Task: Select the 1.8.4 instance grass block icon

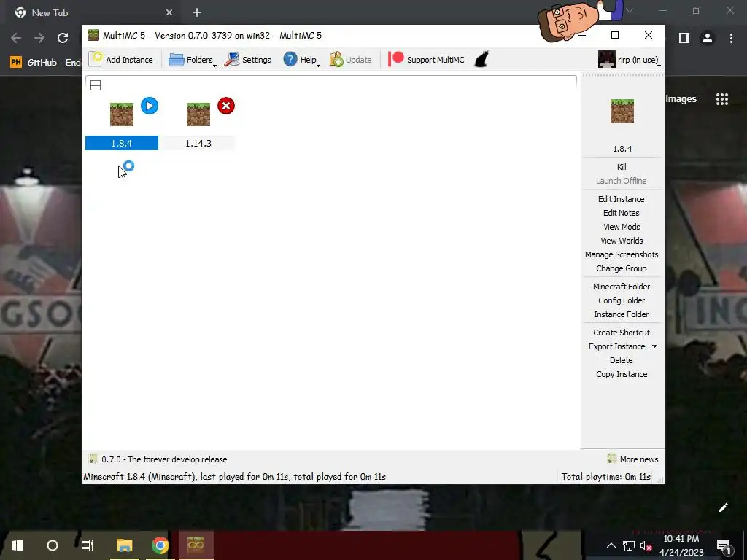Action: pyautogui.click(x=122, y=114)
